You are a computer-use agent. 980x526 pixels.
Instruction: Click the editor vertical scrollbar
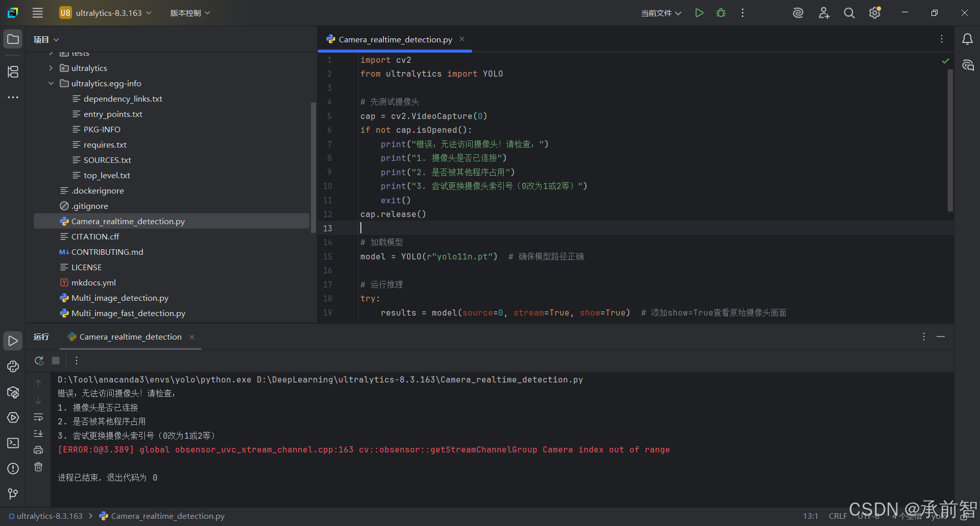tap(950, 140)
